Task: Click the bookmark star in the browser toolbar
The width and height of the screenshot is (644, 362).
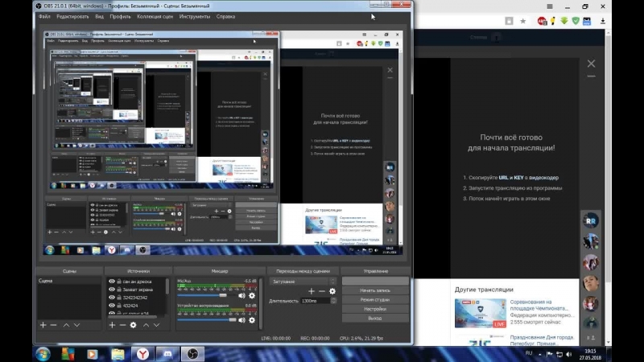Action: tap(522, 22)
